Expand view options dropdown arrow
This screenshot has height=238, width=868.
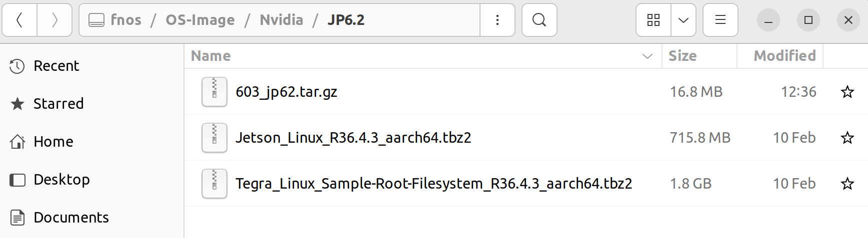tap(683, 20)
